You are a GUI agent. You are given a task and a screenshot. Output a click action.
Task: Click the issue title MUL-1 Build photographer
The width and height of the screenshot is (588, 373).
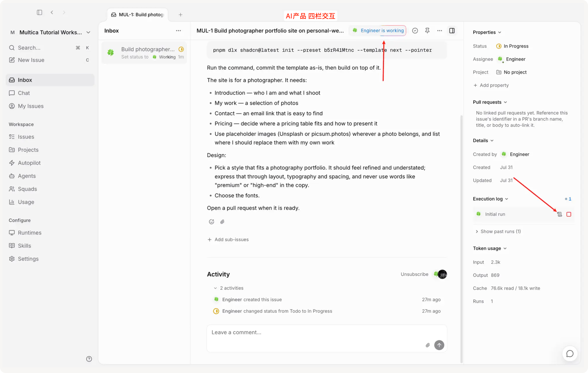270,31
